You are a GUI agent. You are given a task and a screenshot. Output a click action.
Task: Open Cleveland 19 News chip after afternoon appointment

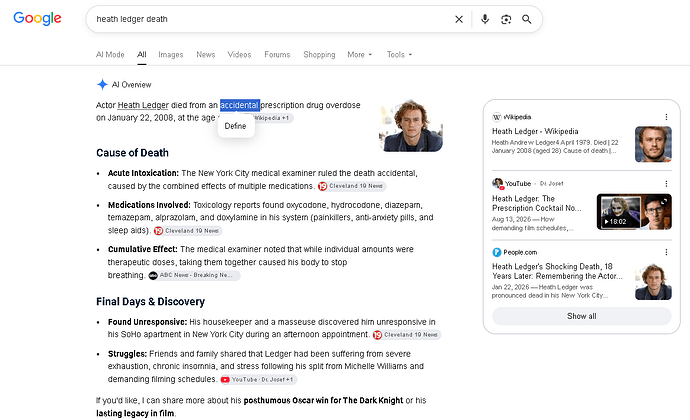(407, 335)
